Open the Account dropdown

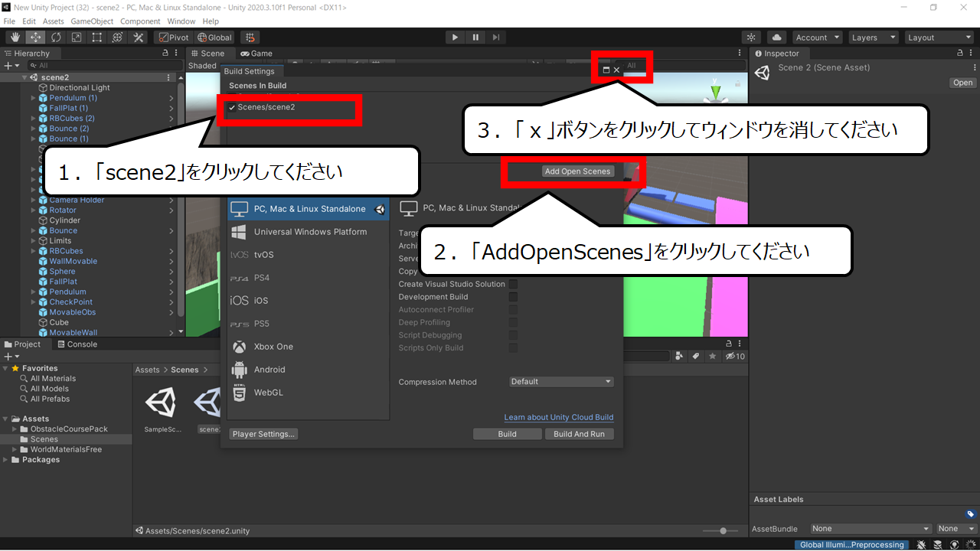(x=817, y=37)
